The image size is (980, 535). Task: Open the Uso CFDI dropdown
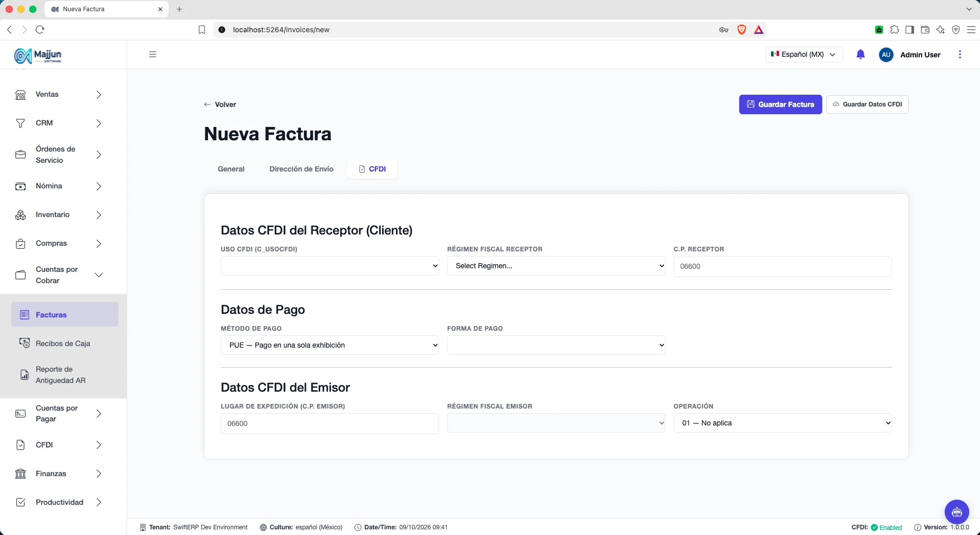[x=330, y=266]
